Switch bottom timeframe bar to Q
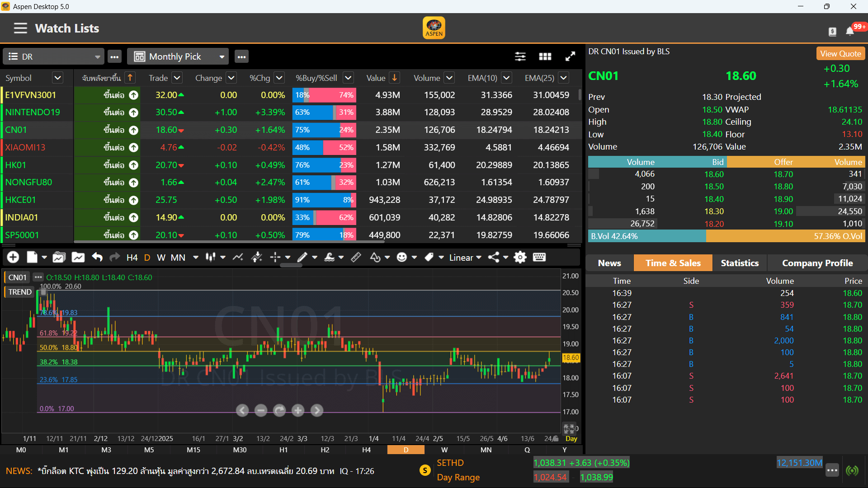 527,450
